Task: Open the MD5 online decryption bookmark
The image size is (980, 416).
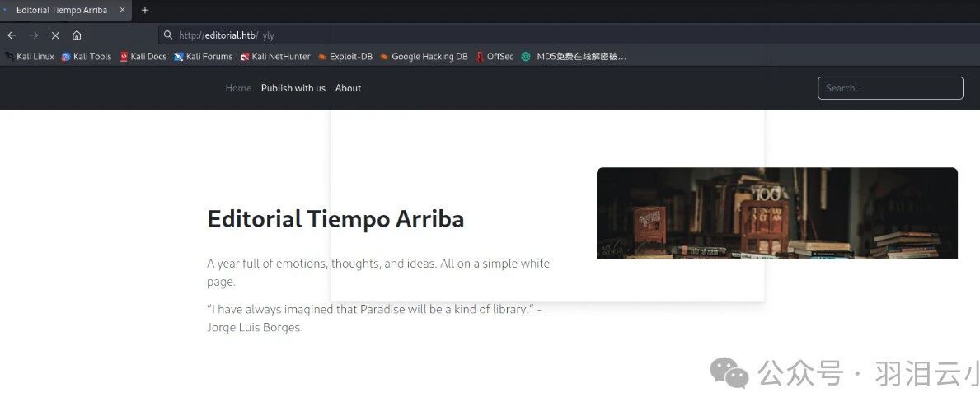Action: tap(574, 56)
